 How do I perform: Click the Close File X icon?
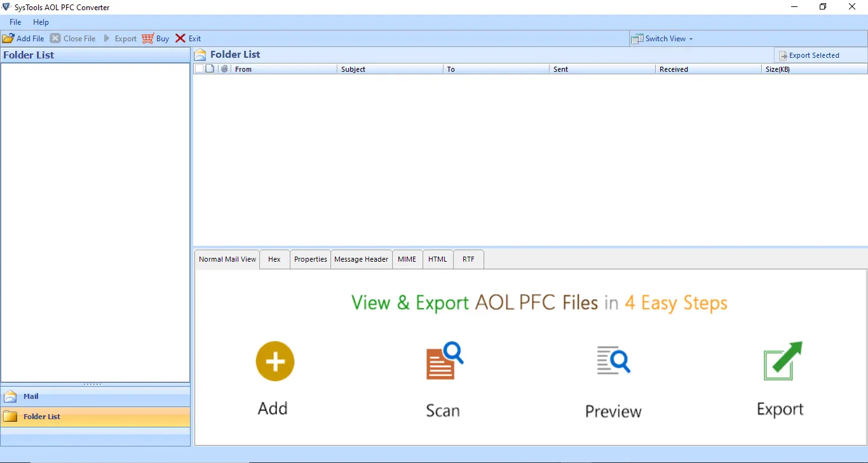coord(55,38)
